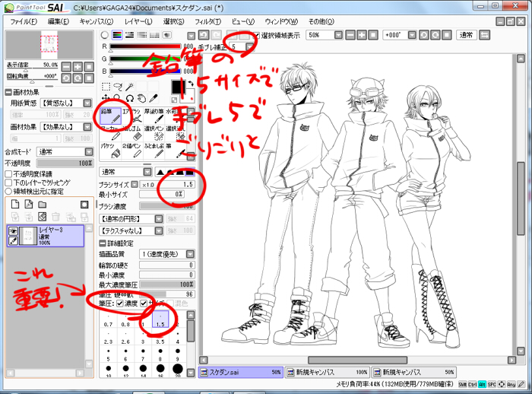
Task: Toggle 選択領域表示 checkbox
Action: point(257,35)
